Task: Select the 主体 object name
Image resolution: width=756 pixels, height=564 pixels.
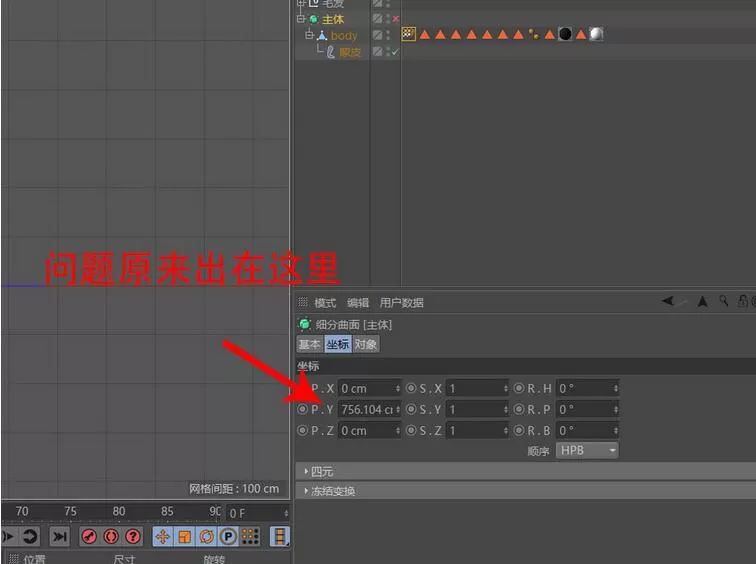Action: click(333, 19)
